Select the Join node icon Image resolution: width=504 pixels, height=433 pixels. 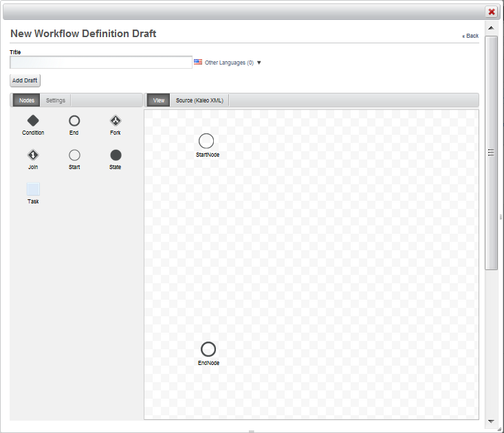[33, 155]
